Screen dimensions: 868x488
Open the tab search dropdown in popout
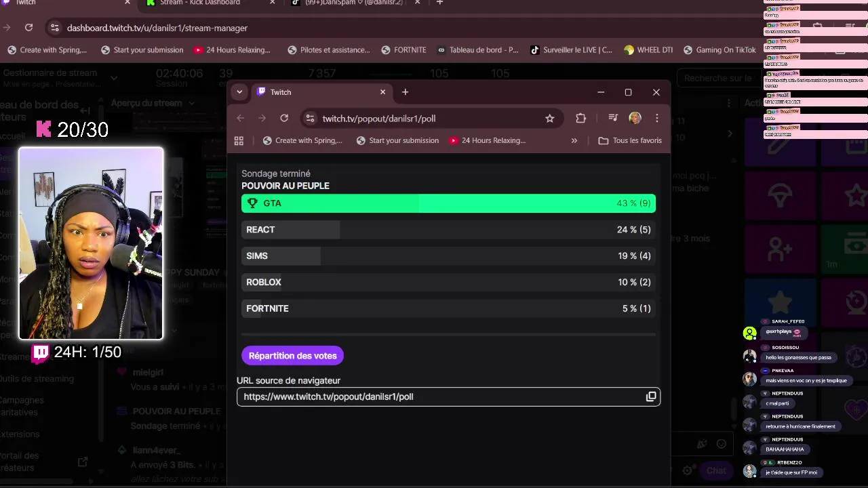[x=239, y=92]
